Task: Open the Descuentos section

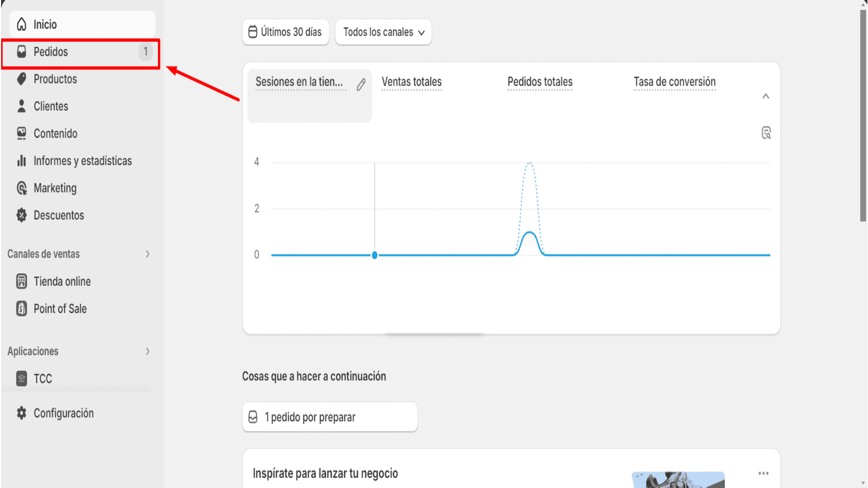Action: tap(58, 215)
